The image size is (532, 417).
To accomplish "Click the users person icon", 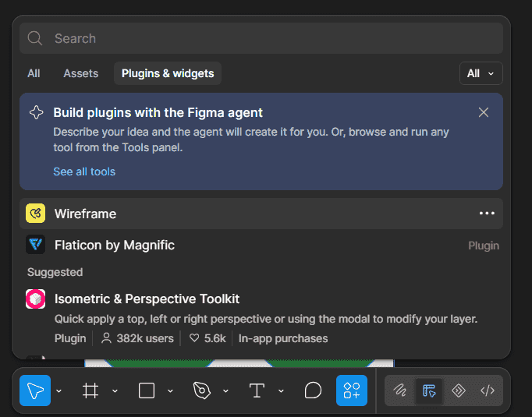I will click(x=106, y=338).
